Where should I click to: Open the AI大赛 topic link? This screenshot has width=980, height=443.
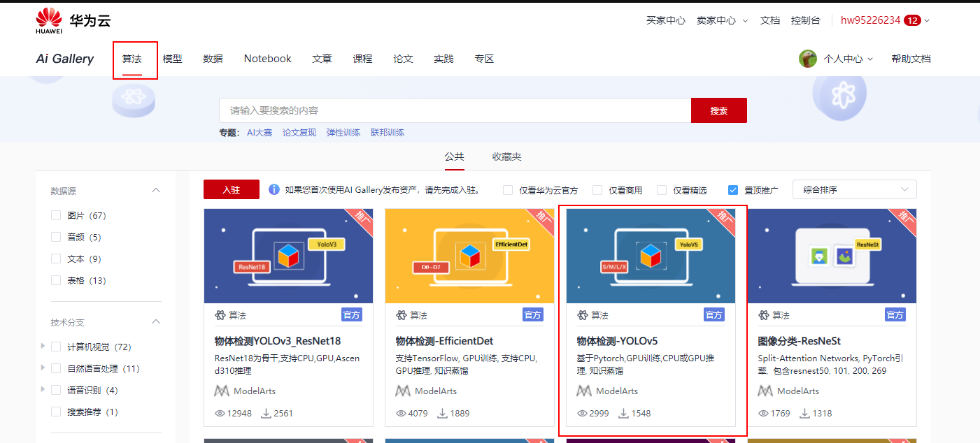tap(260, 132)
